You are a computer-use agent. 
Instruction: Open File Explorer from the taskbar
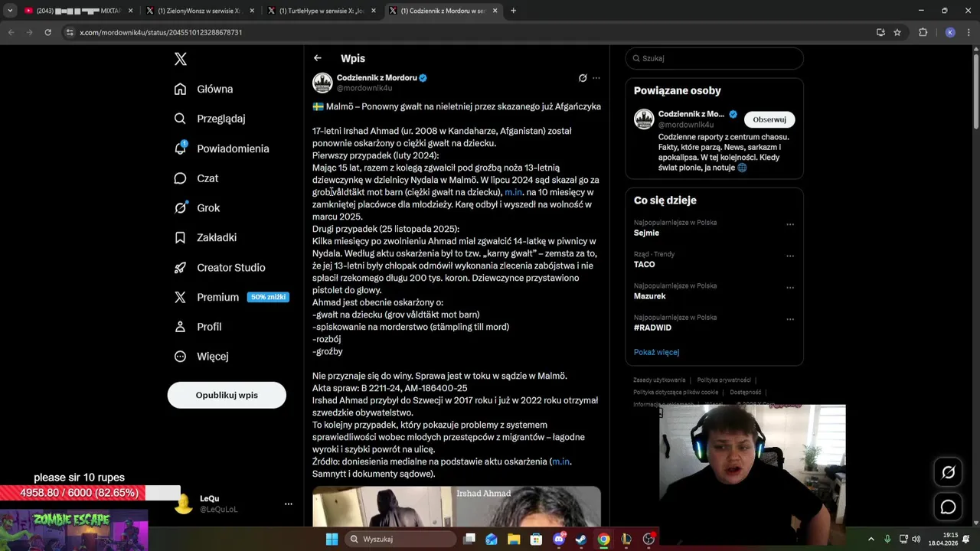click(514, 539)
